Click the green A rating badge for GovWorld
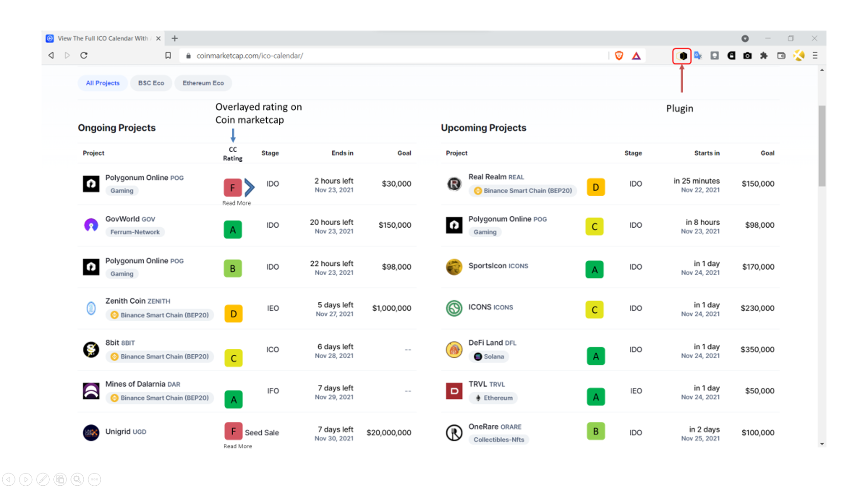Screen dimensions: 868x488 [233, 230]
